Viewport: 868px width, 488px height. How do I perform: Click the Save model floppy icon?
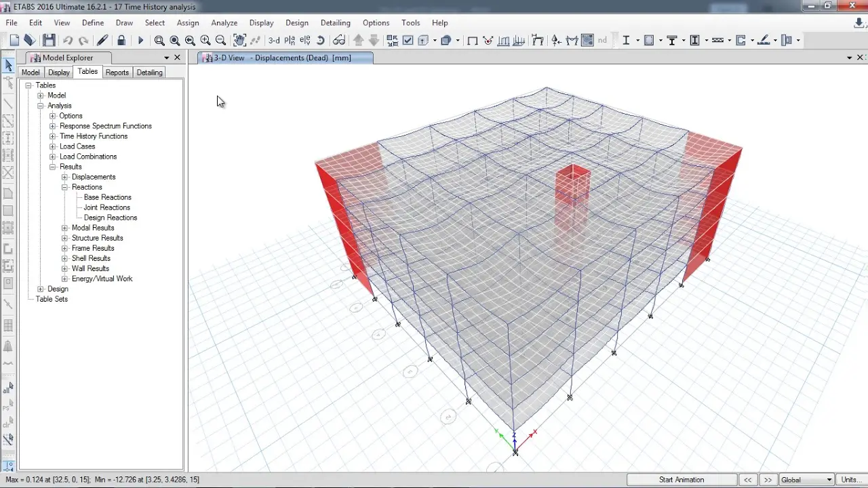(49, 41)
